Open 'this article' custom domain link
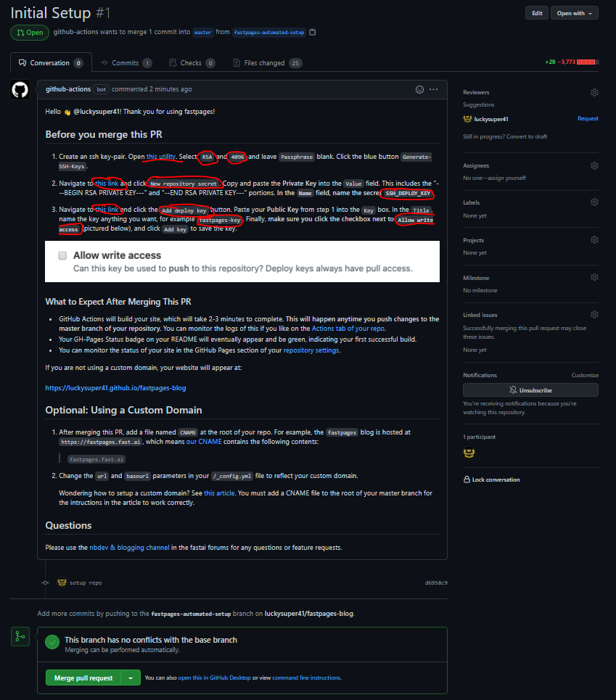 (x=219, y=493)
